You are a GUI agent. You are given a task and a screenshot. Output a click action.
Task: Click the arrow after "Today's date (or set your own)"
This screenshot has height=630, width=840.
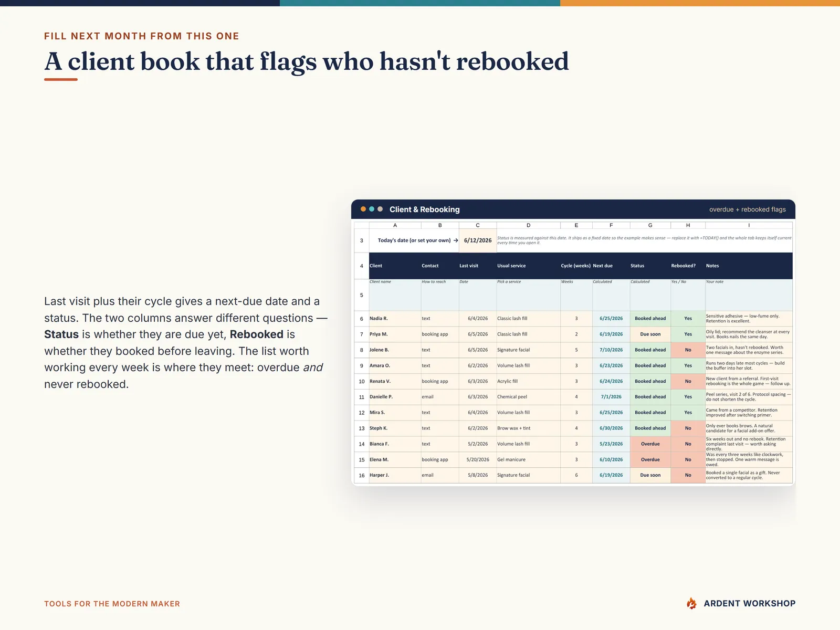[456, 240]
